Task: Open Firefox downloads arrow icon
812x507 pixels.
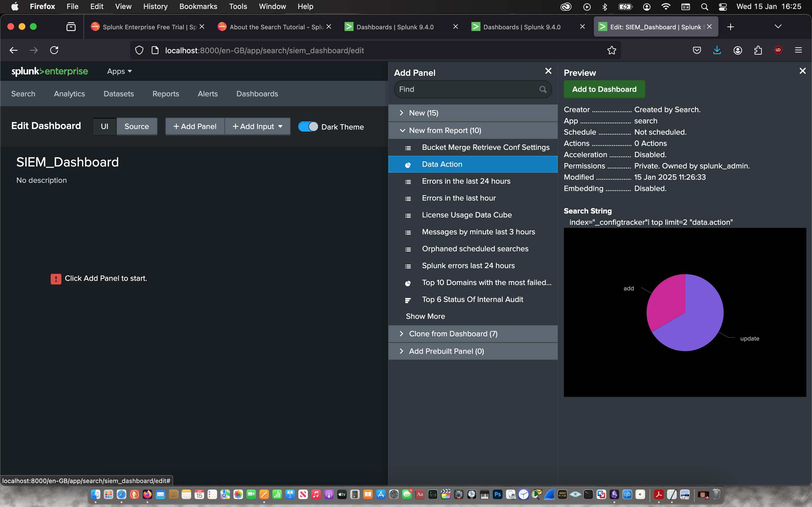Action: 717,50
